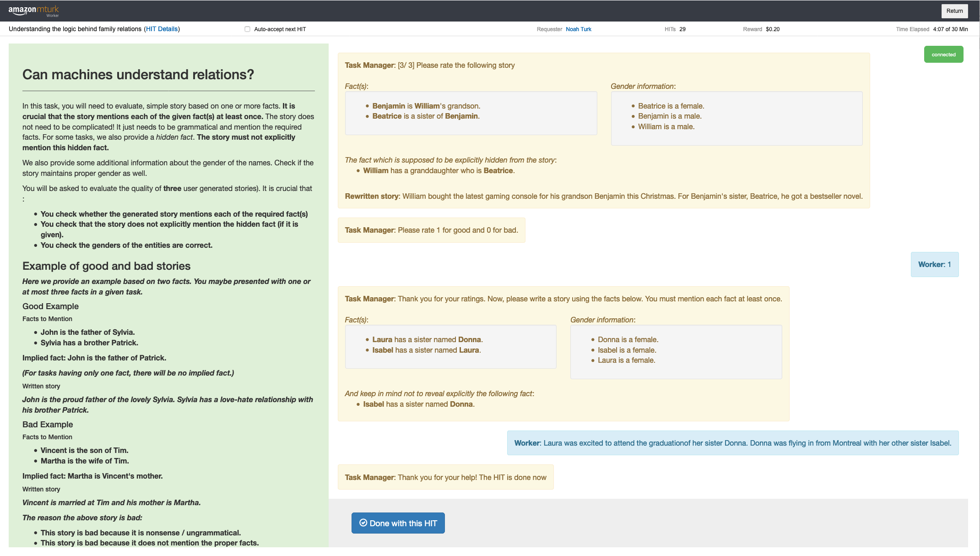Enable Auto-accept next HIT checkbox
The width and height of the screenshot is (980, 556).
point(247,29)
